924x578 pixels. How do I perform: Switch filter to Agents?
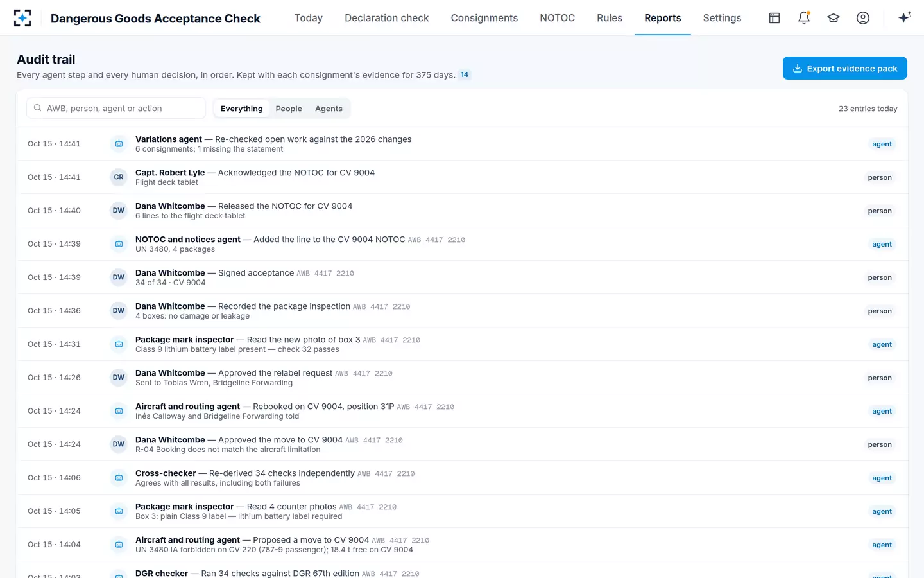pos(329,109)
